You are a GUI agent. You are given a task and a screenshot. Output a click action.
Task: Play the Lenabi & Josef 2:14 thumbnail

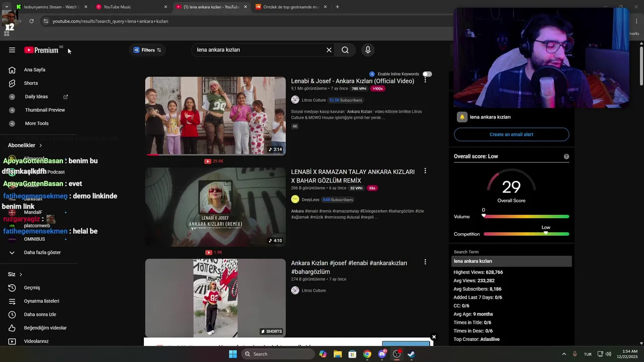click(x=215, y=116)
